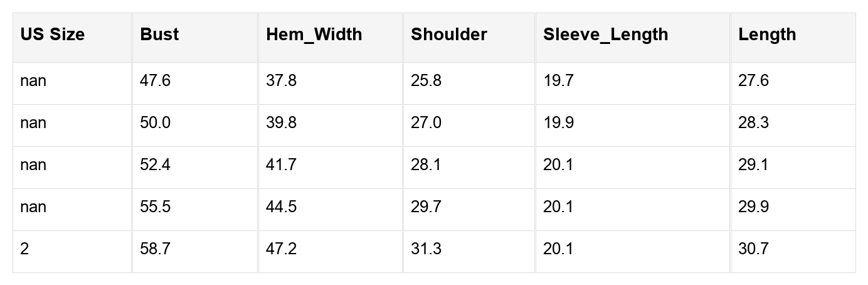Click the Hem_Width cell with 41.7

tap(282, 165)
